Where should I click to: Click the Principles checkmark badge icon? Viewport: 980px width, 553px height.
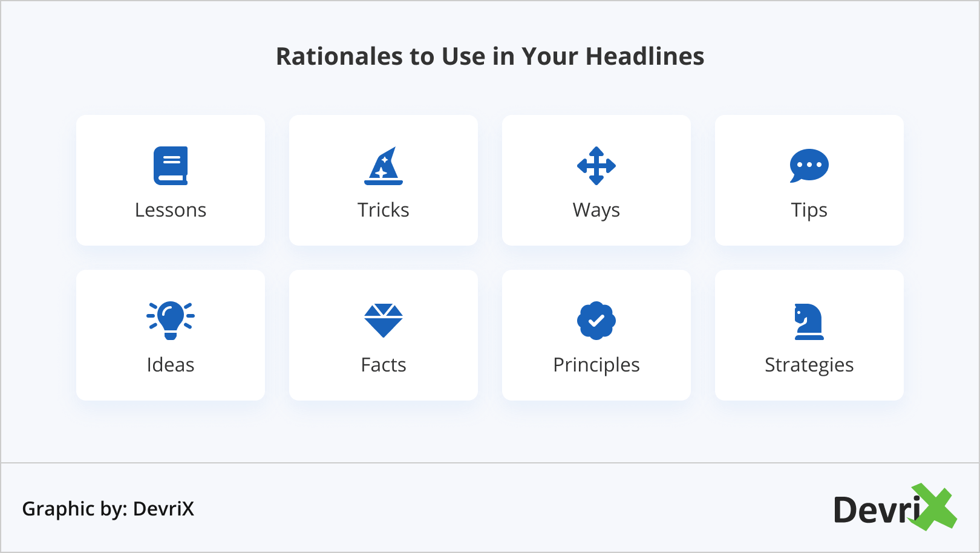(x=596, y=320)
